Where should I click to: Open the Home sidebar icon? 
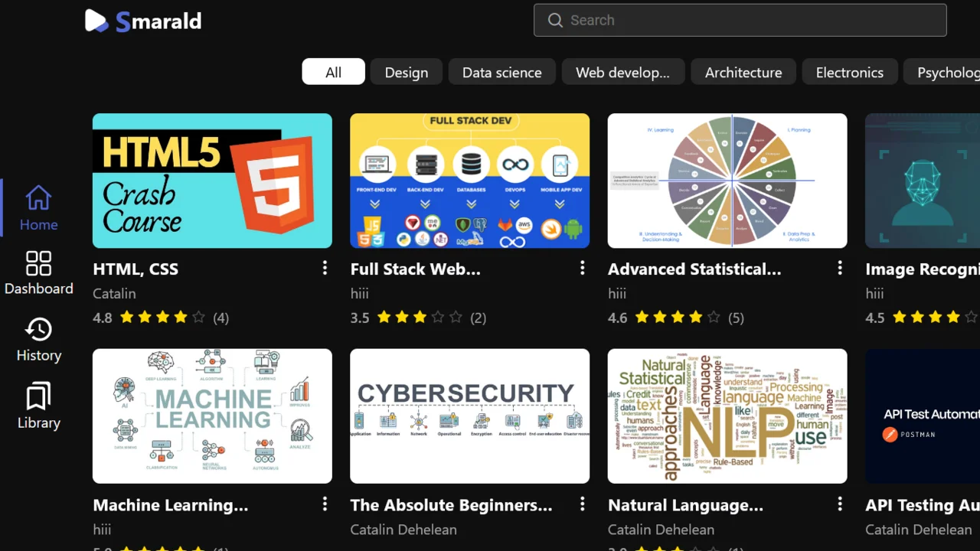pos(38,198)
